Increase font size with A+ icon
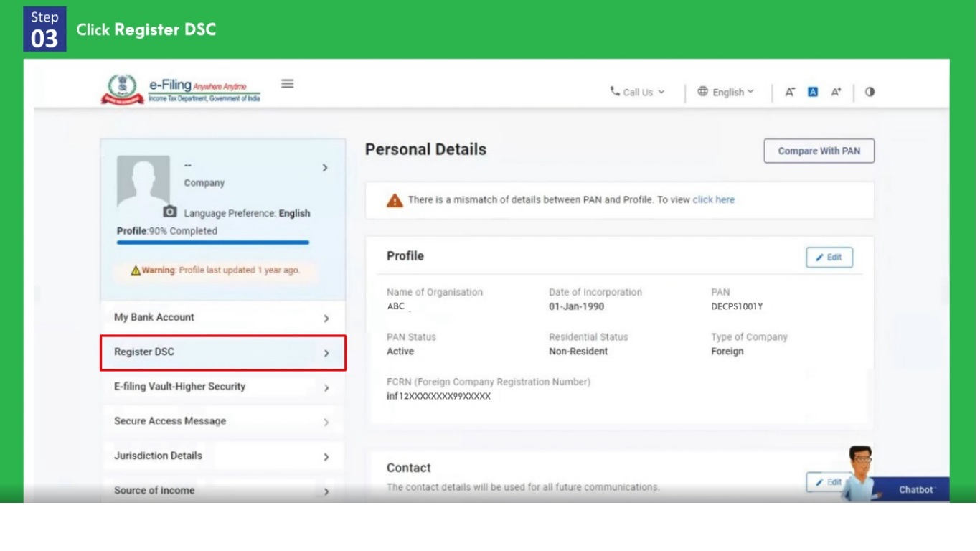980x551 pixels. click(836, 92)
